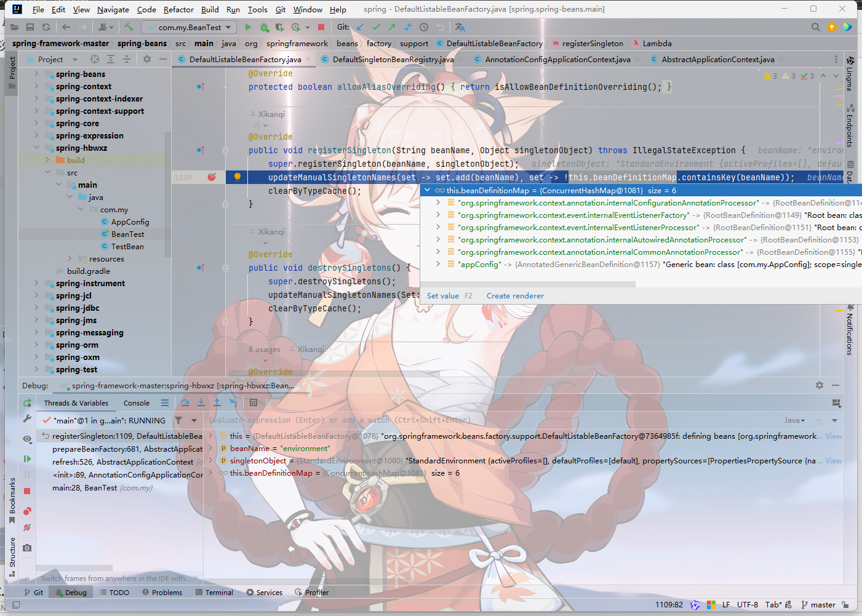The image size is (862, 616).
Task: Switch to the AbstractApplicationContext.java tab
Action: pos(717,59)
